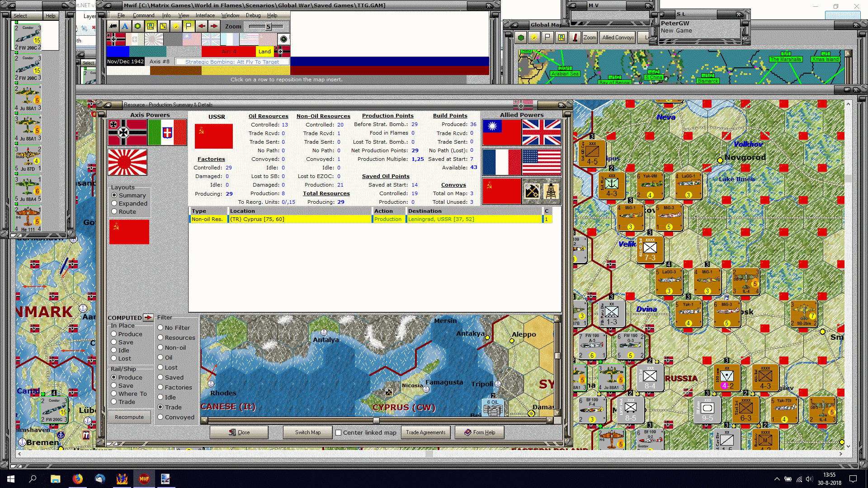Open the Interface menu
This screenshot has height=488, width=868.
(205, 15)
